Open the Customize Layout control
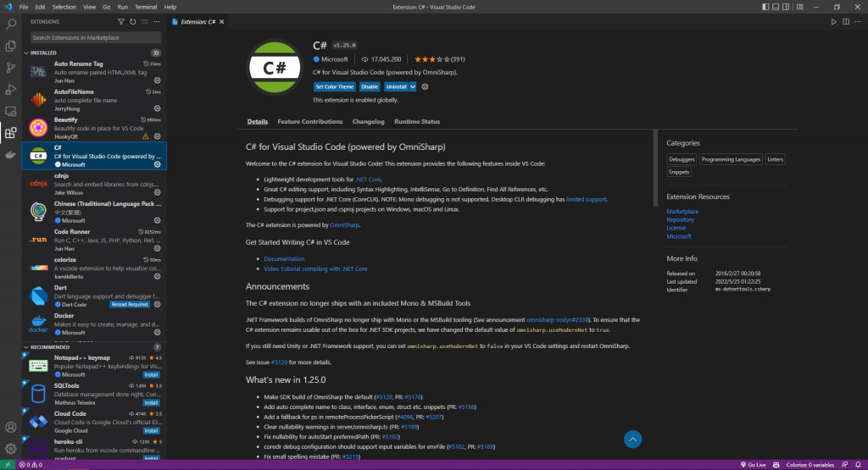This screenshot has height=470, width=868. [x=800, y=7]
